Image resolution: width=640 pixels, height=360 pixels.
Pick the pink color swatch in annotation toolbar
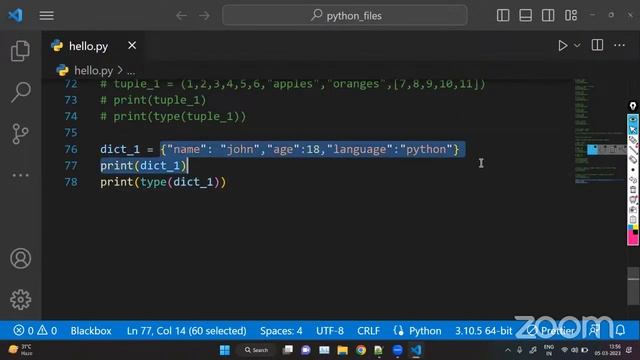(x=633, y=240)
